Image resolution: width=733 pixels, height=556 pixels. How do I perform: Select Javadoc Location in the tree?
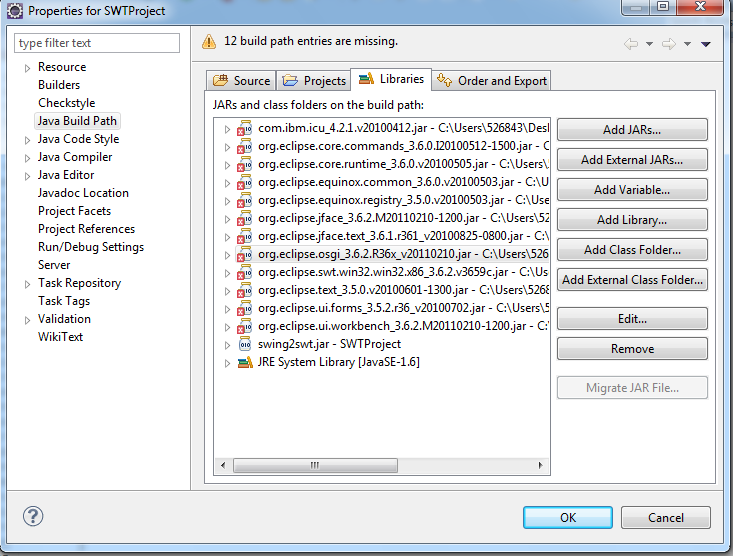pyautogui.click(x=83, y=193)
